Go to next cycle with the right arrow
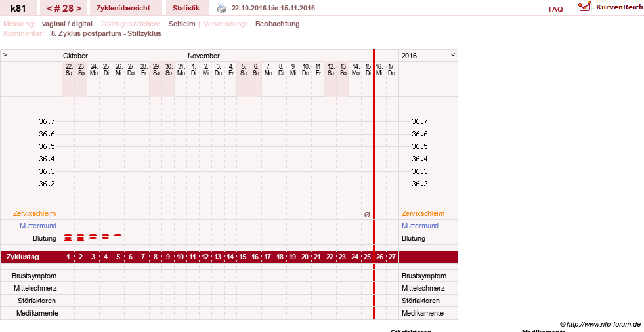Viewport: 644px width, 332px height. coord(79,9)
